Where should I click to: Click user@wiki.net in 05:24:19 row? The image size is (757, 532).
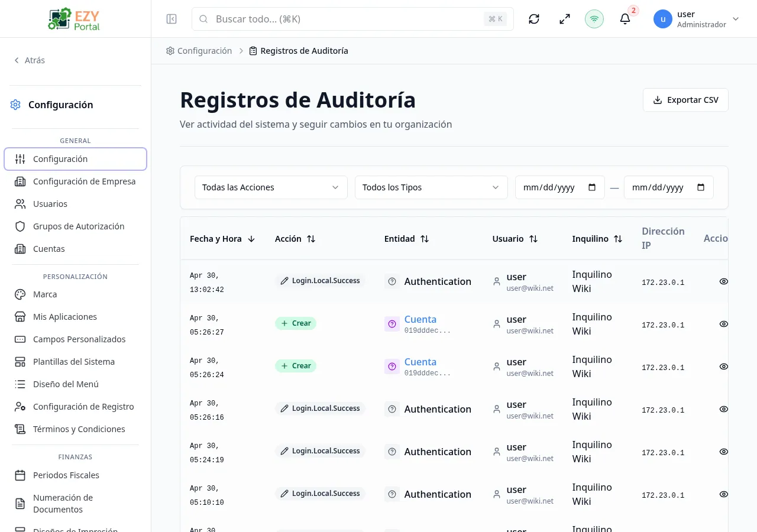(530, 458)
